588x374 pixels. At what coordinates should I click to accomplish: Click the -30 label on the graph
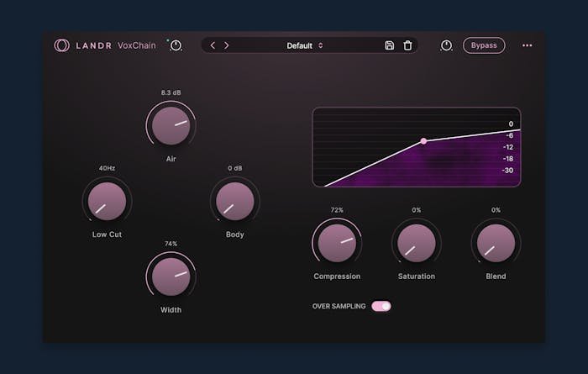[x=507, y=171]
